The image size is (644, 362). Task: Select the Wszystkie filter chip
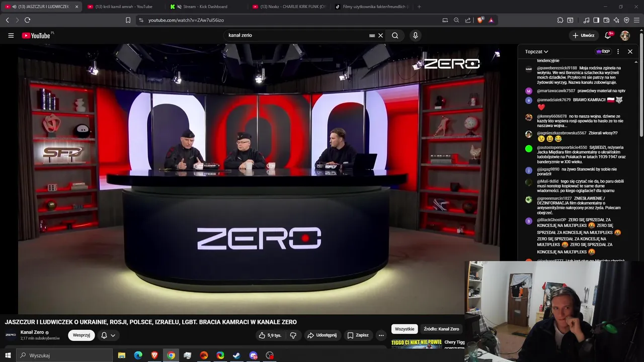click(405, 329)
